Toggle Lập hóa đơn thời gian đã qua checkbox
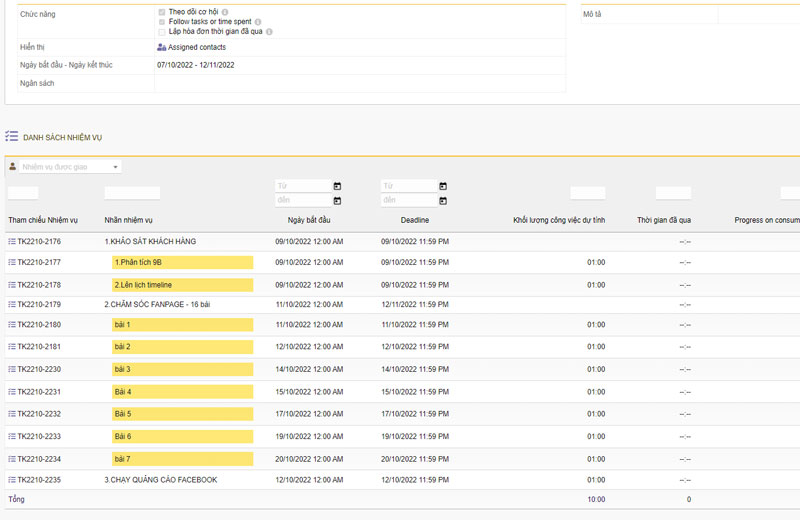Image resolution: width=800 pixels, height=520 pixels. pyautogui.click(x=162, y=31)
